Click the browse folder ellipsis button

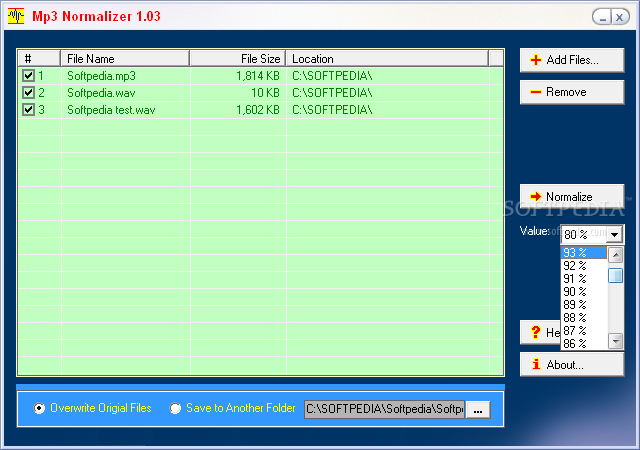pyautogui.click(x=478, y=410)
